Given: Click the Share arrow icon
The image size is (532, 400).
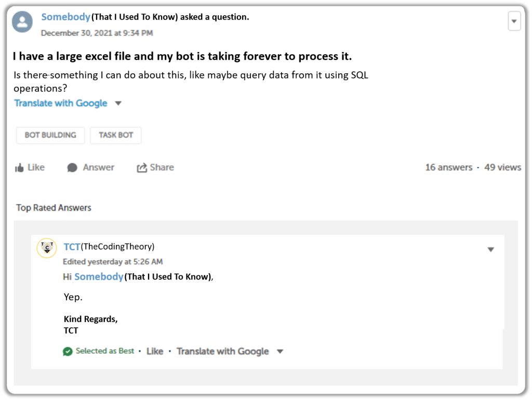Looking at the screenshot, I should click(142, 167).
